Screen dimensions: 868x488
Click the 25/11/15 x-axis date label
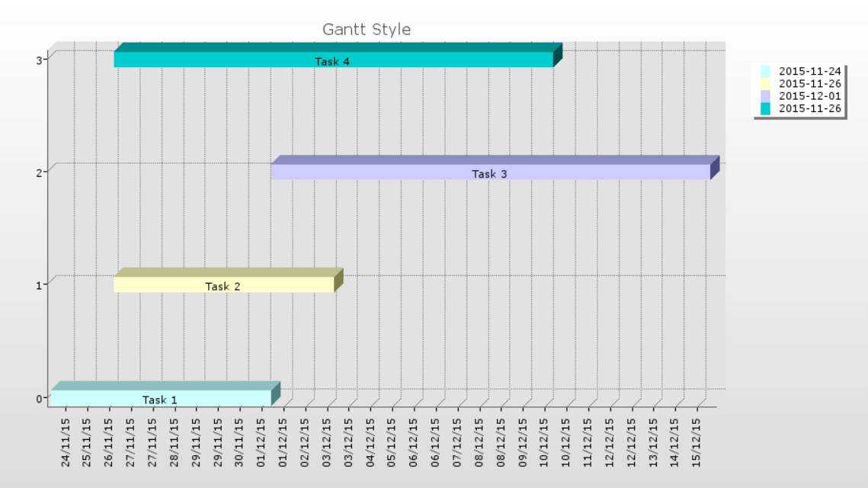(86, 442)
